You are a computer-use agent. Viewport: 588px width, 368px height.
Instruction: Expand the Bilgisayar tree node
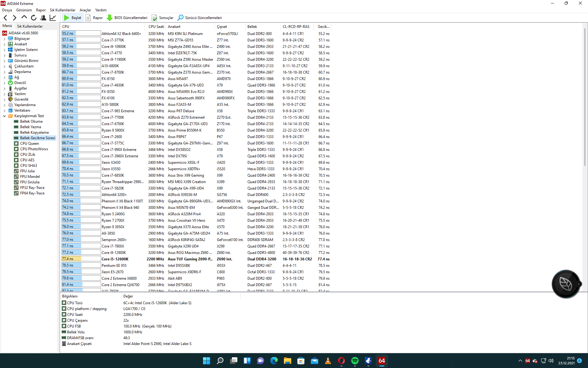pyautogui.click(x=4, y=39)
